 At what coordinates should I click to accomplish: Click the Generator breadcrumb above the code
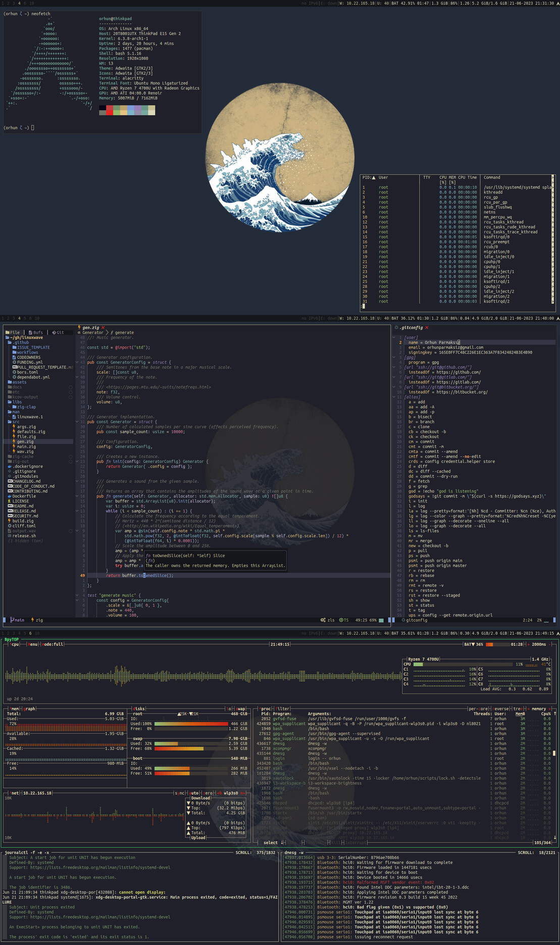(x=93, y=333)
